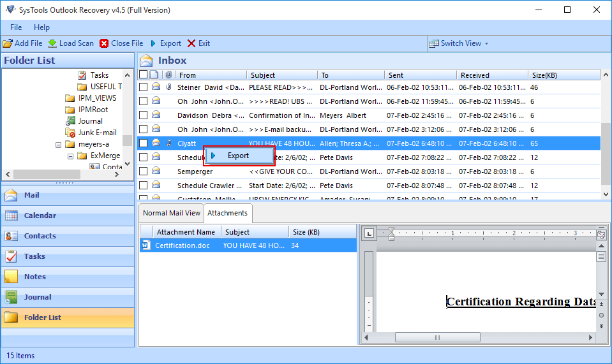Screen dimensions: 612x364
Task: Click the envelope icon on Semperger row
Action: pyautogui.click(x=156, y=171)
